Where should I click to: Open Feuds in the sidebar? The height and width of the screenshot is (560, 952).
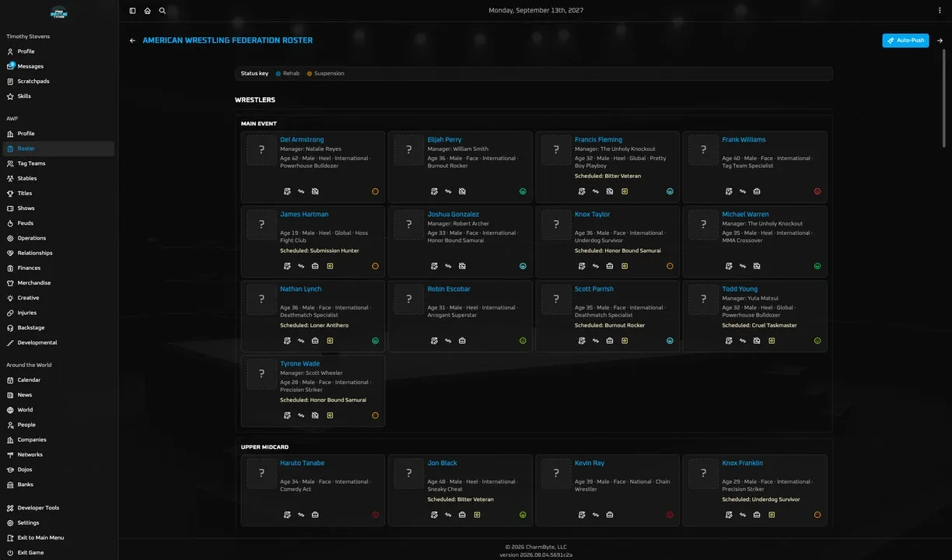[x=58, y=223]
